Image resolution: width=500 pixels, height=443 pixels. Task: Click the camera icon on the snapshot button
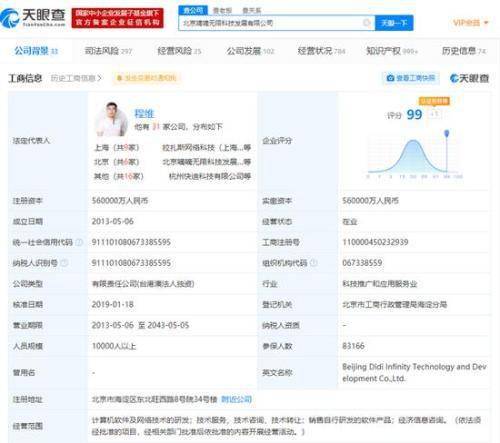(x=390, y=78)
